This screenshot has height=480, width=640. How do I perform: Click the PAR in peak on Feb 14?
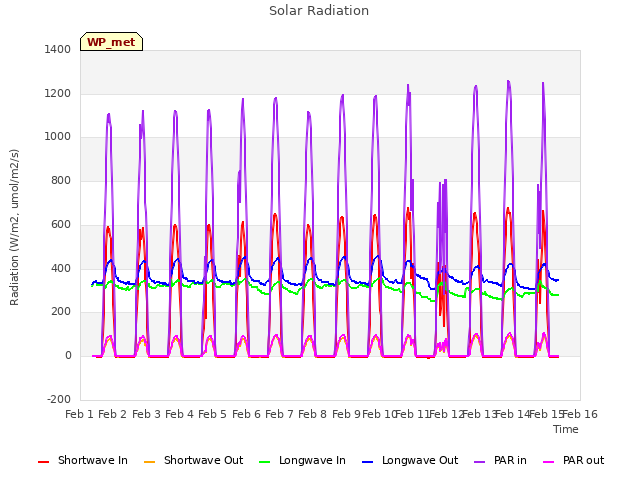click(x=508, y=81)
